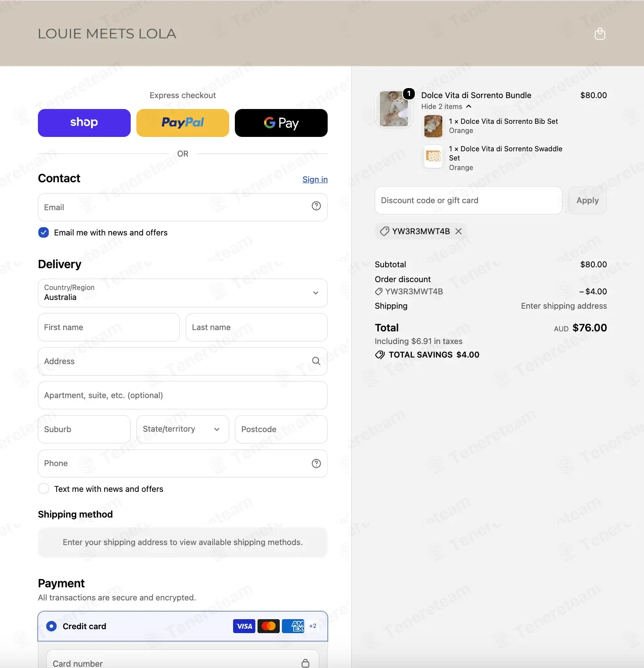Focus the Apartment, suite field

[x=183, y=395]
